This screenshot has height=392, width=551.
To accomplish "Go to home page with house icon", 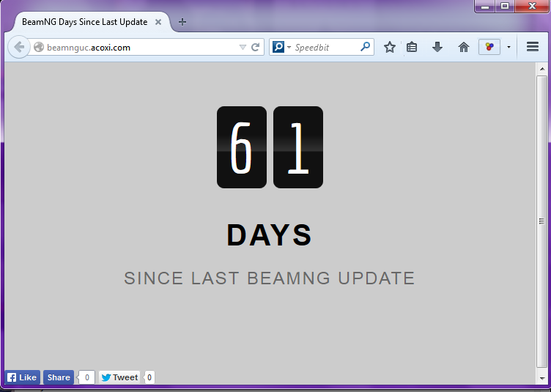I will tap(464, 47).
